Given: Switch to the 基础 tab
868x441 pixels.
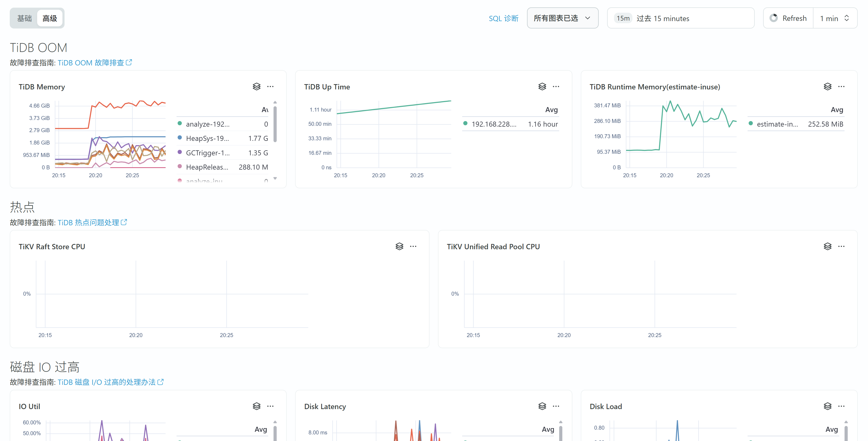Looking at the screenshot, I should pyautogui.click(x=24, y=18).
